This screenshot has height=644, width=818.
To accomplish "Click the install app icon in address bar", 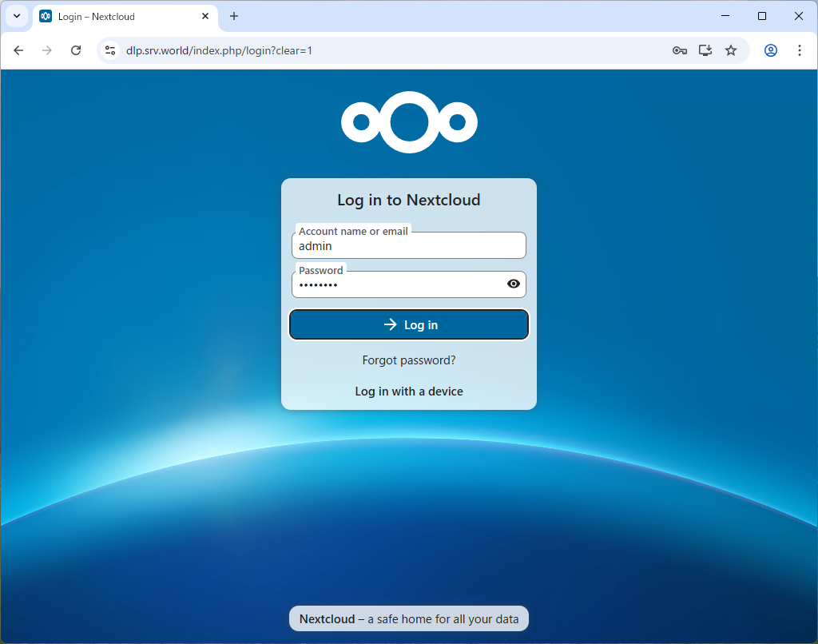I will (x=705, y=50).
